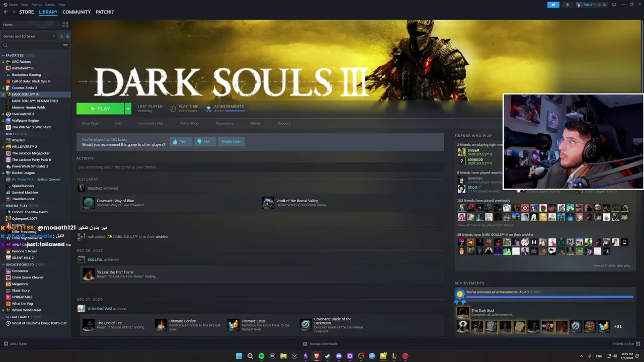This screenshot has height=362, width=644.
Task: Open The Dark Soul achievement icon
Action: (x=462, y=312)
